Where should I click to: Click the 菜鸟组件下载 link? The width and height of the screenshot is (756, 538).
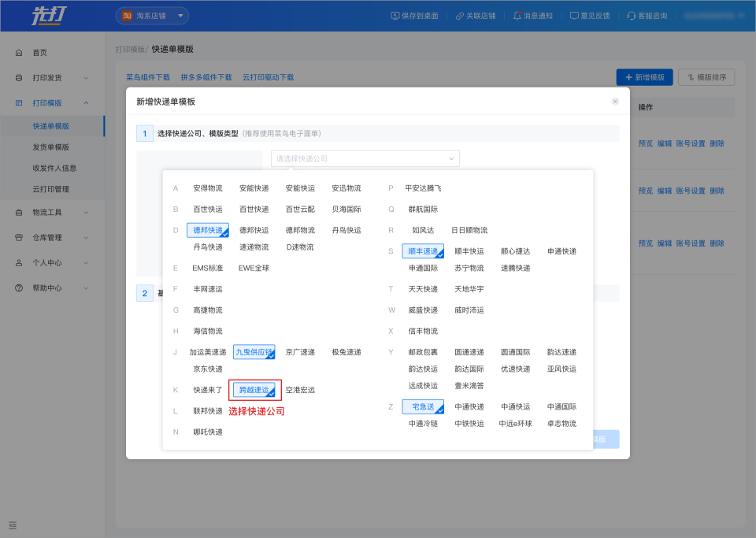[x=148, y=78]
